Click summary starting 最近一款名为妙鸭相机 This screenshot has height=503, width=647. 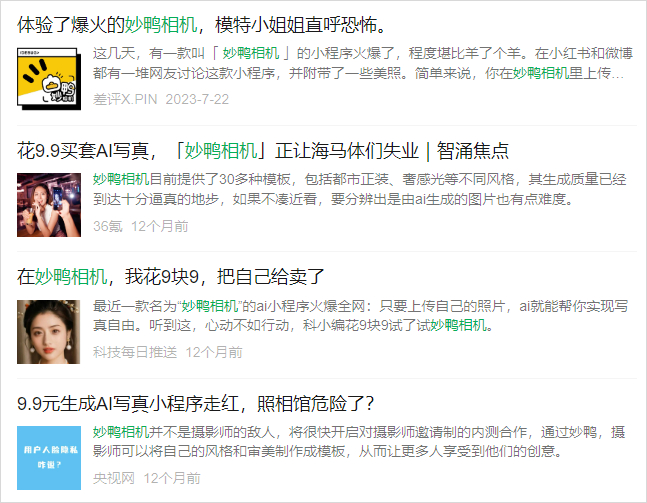361,316
